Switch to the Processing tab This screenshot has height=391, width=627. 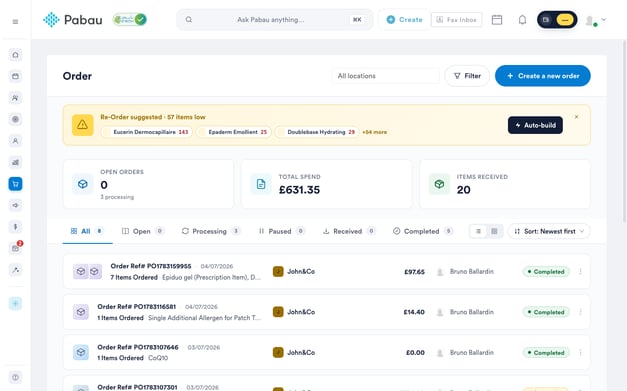(x=211, y=231)
